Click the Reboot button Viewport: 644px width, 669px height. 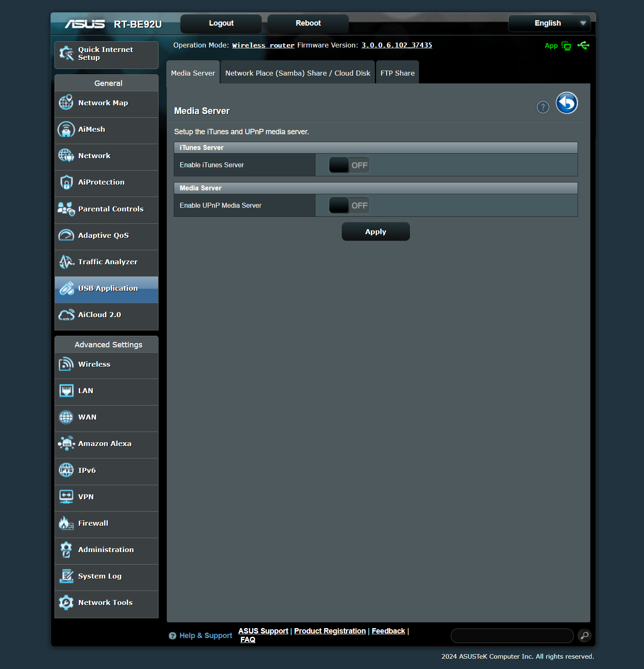308,23
